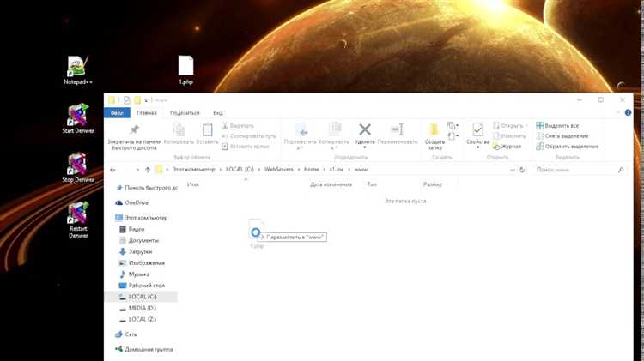
Task: Click Edit (Изменить) in the ribbon
Action: click(509, 136)
